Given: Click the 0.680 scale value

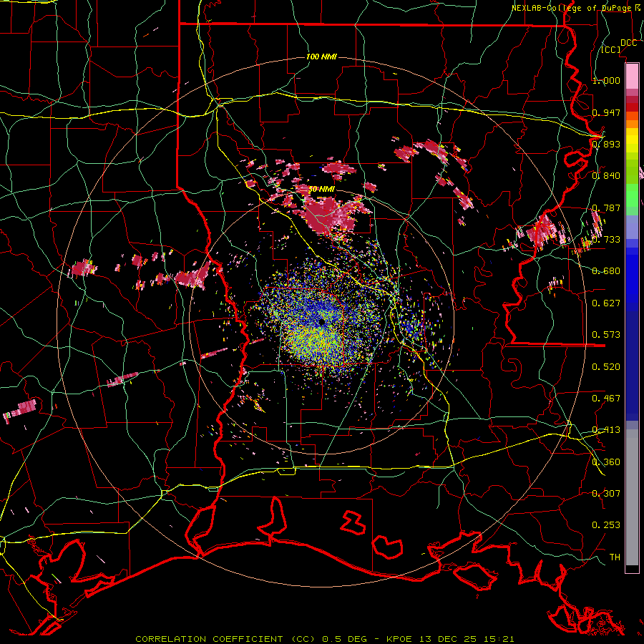Looking at the screenshot, I should (x=606, y=271).
